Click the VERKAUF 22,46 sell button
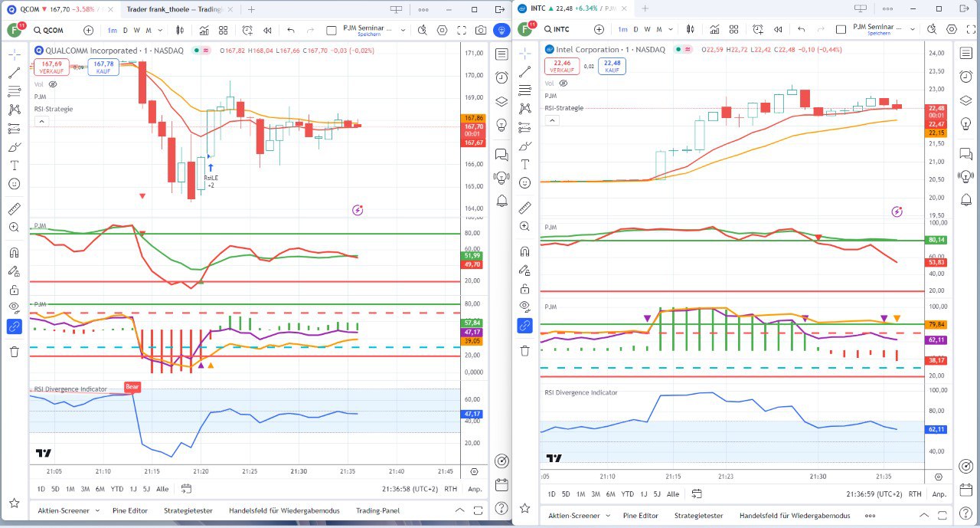The width and height of the screenshot is (980, 528). coord(563,67)
